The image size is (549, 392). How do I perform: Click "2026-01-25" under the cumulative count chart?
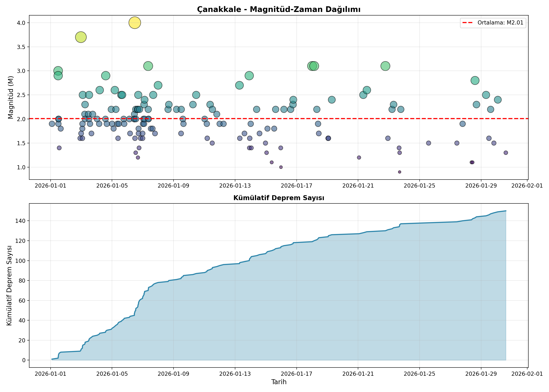tap(420, 374)
